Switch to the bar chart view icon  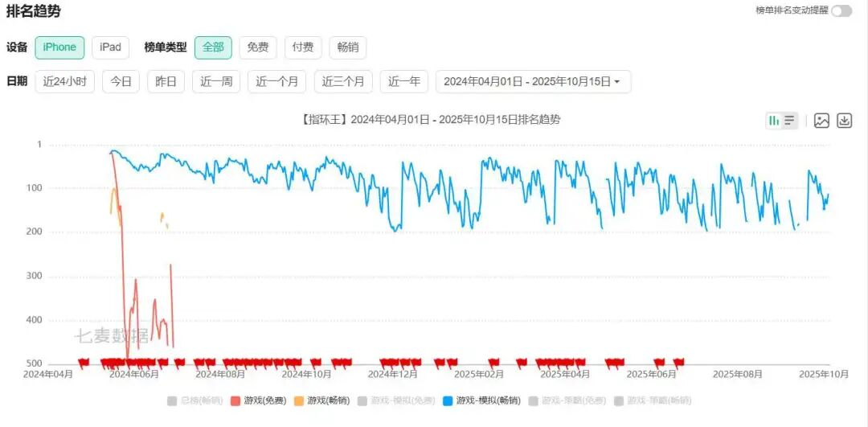(774, 121)
